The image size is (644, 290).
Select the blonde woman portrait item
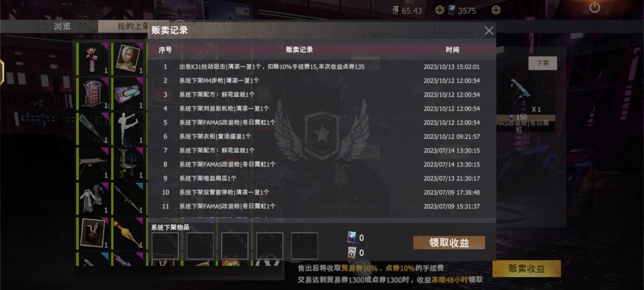pyautogui.click(x=128, y=59)
